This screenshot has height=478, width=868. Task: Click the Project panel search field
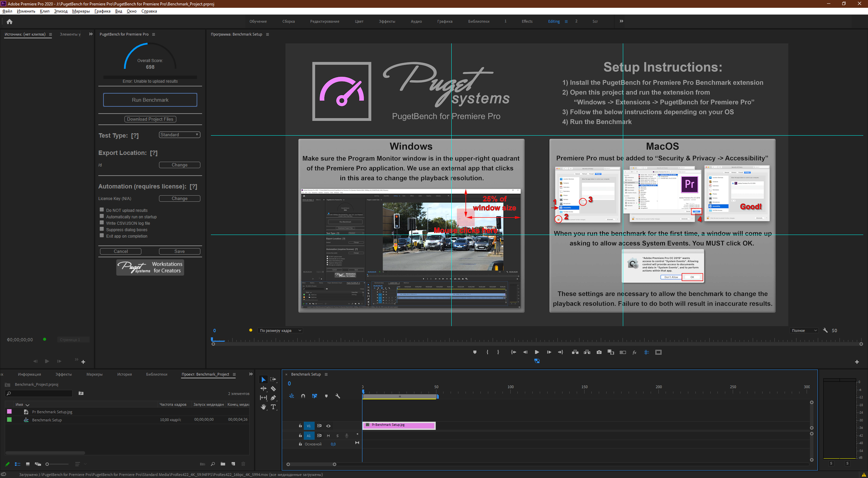pyautogui.click(x=39, y=393)
